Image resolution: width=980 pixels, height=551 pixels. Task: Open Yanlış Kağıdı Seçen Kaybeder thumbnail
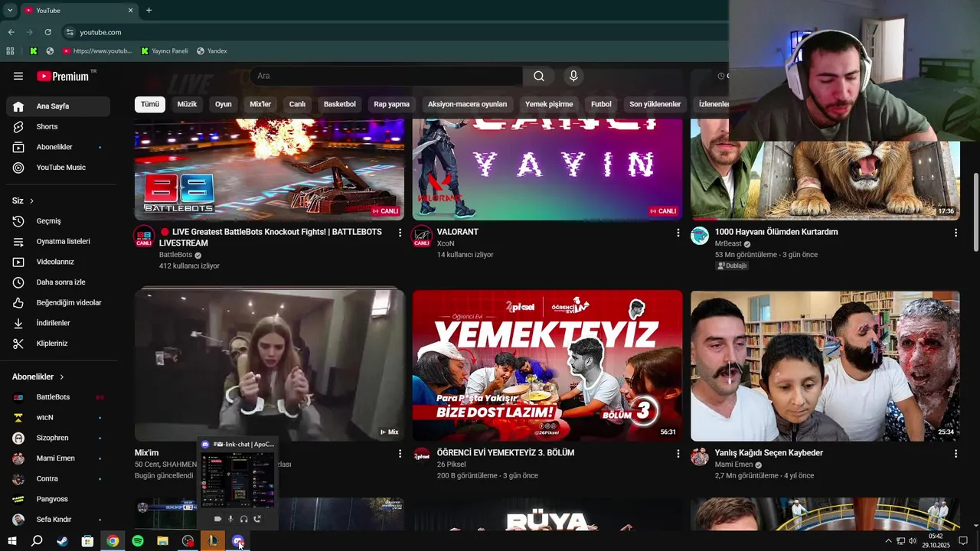click(x=825, y=365)
